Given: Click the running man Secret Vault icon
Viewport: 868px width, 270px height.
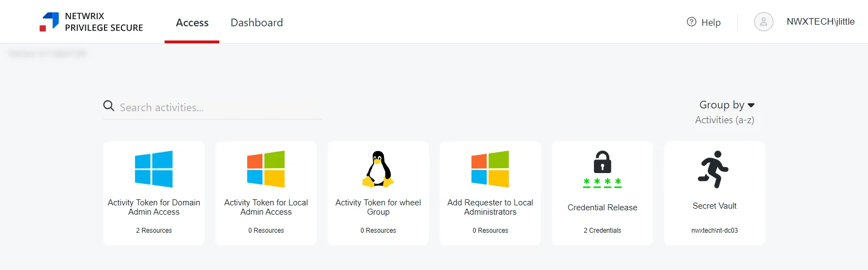Looking at the screenshot, I should 713,169.
